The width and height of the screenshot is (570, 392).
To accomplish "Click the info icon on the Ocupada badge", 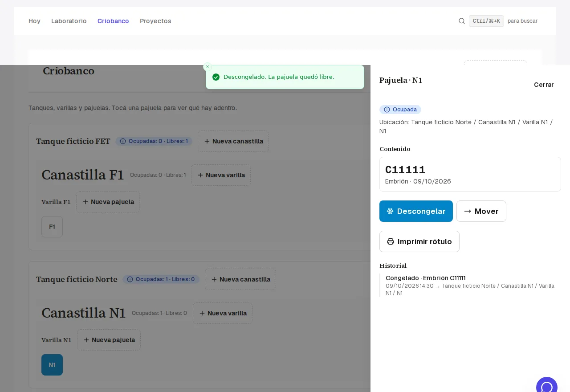I will [x=387, y=110].
